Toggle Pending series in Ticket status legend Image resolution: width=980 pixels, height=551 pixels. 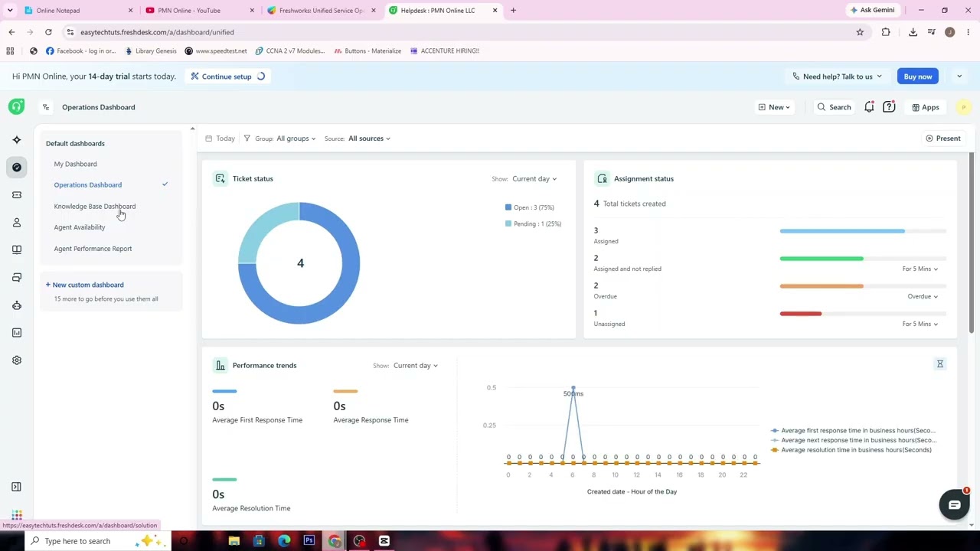[533, 223]
